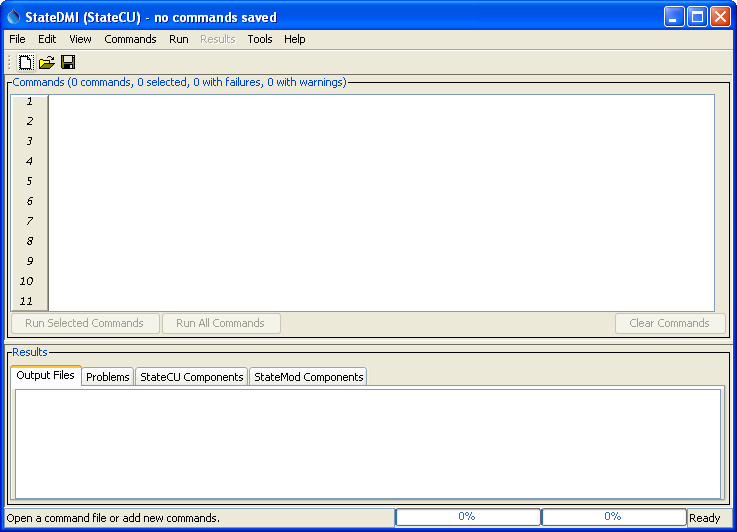737x532 pixels.
Task: Select the Output Files tab
Action: 46,376
